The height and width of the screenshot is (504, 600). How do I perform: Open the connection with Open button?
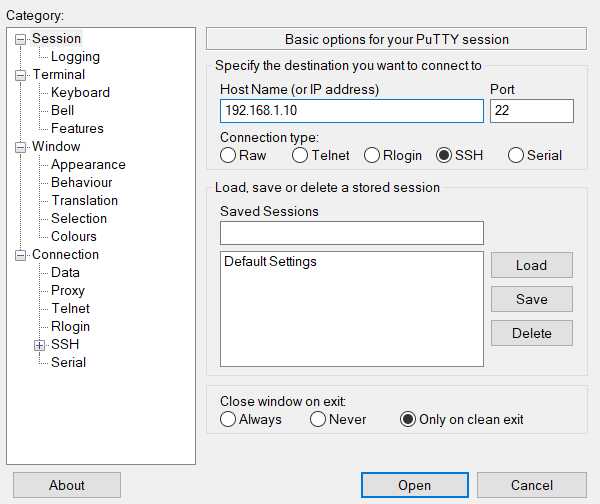415,485
